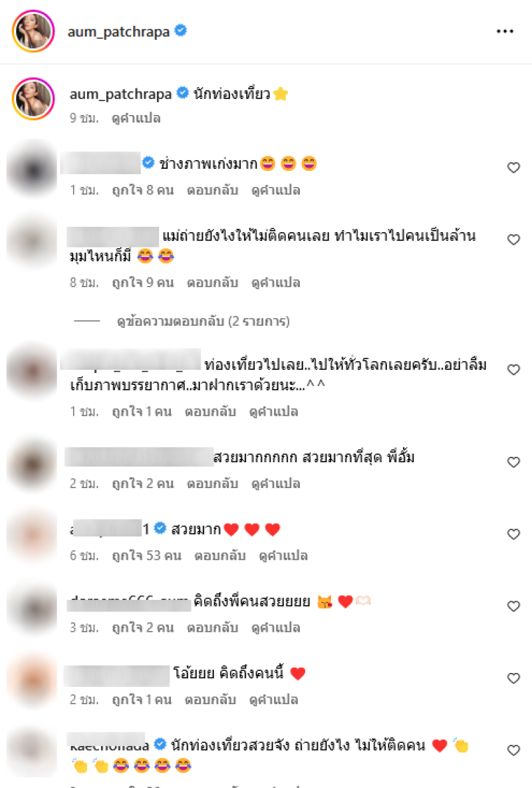532x788 pixels.
Task: Like the แม่ถ่ายยังไงให้ไม่ติดคนเลย comment heart
Action: 513,239
